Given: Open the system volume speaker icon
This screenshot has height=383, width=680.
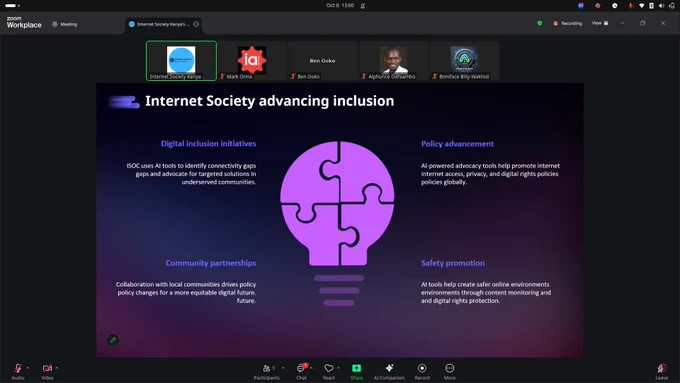Looking at the screenshot, I should [x=661, y=6].
